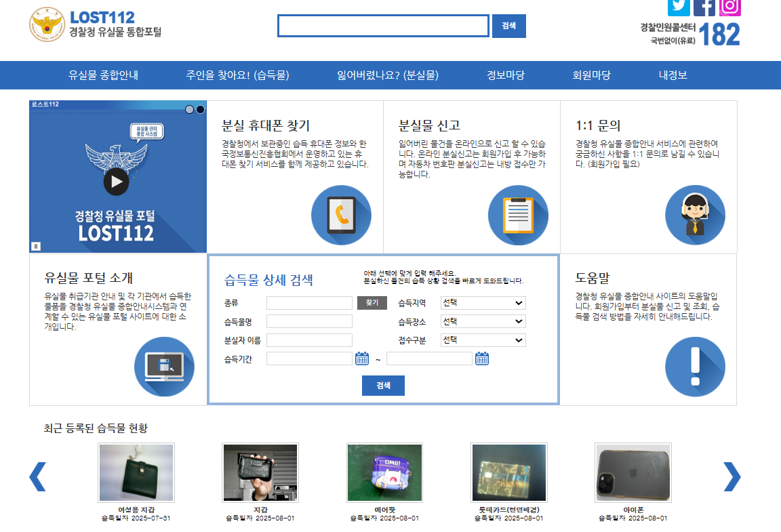Open the 정보마당 menu
This screenshot has width=781, height=532.
(506, 75)
